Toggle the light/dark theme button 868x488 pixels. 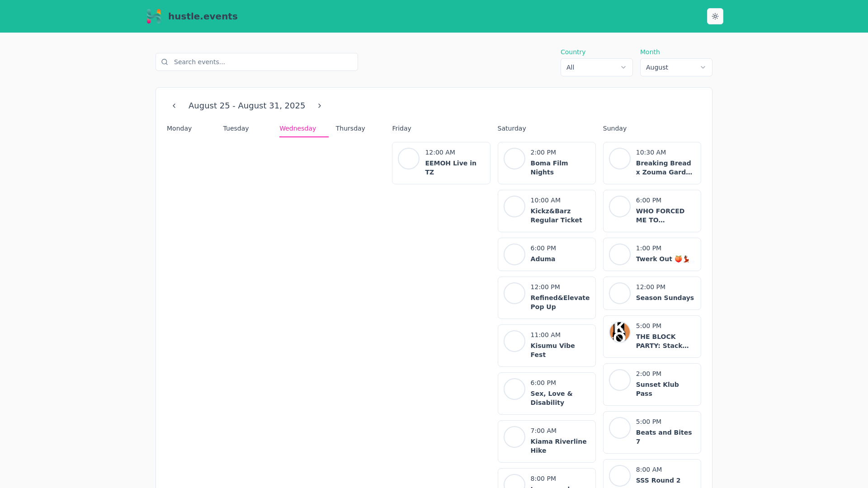[x=715, y=16]
